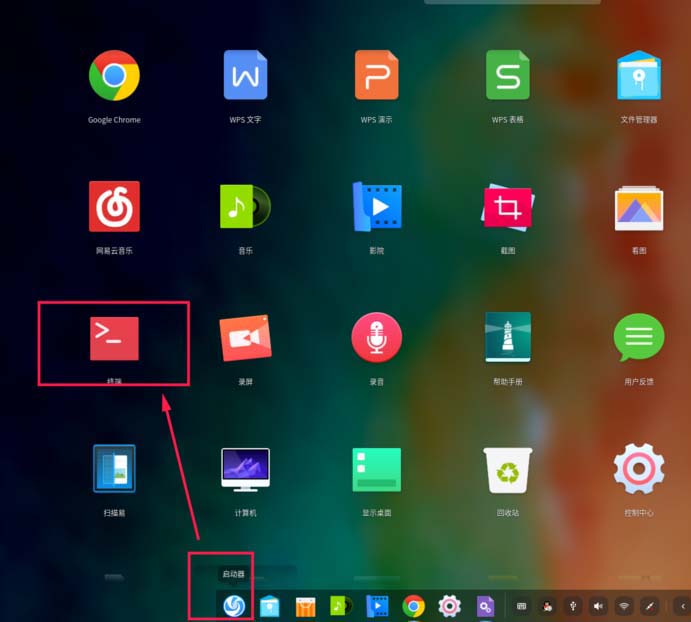Open the orange app store icon in dock
Viewport: 691px width, 622px height.
click(x=305, y=607)
